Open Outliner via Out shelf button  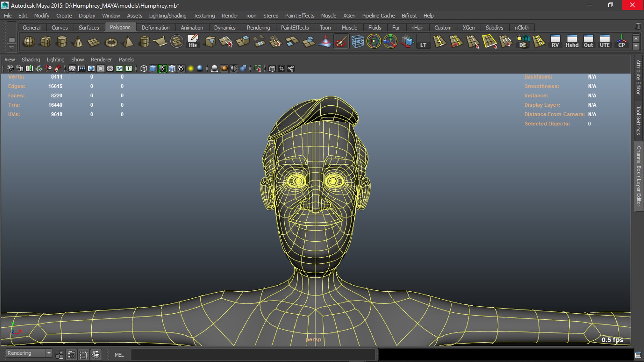(x=588, y=41)
